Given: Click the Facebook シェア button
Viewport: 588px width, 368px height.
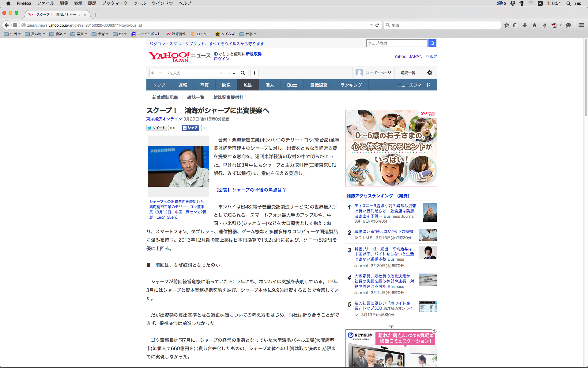Looking at the screenshot, I should pos(190,128).
